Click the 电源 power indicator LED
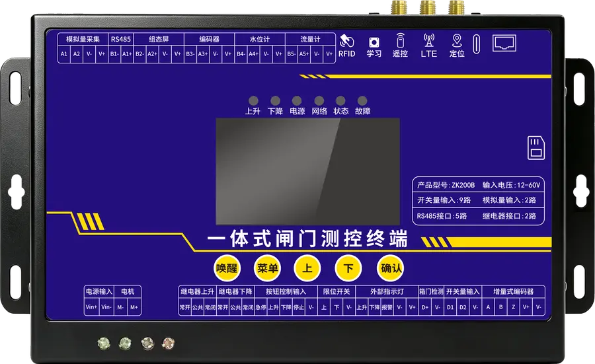 pos(297,100)
